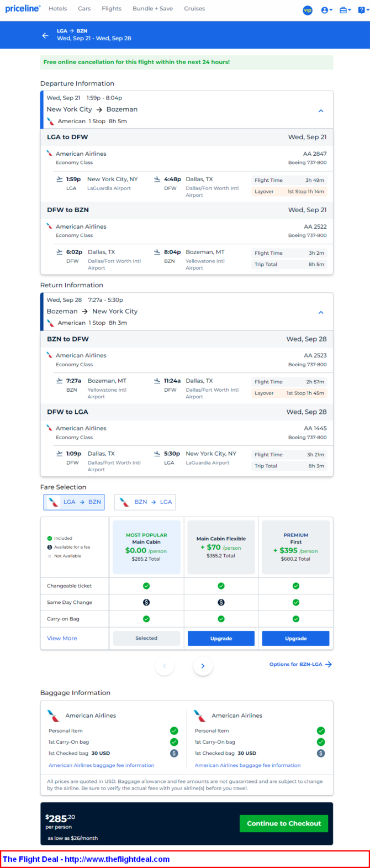This screenshot has height=868, width=370.
Task: Collapse the return flight details
Action: click(321, 313)
